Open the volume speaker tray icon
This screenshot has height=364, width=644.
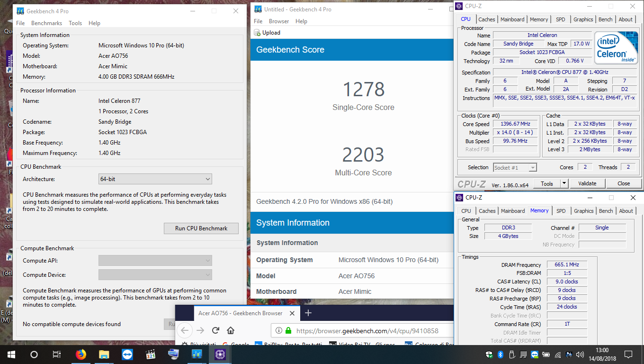[581, 355]
